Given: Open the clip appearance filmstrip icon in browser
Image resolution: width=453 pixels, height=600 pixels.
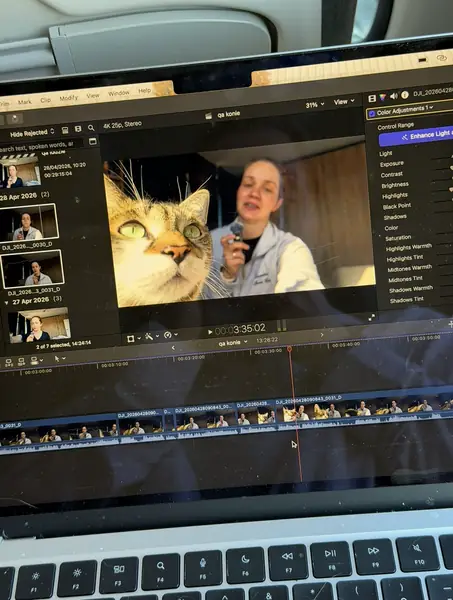Looking at the screenshot, I should (x=65, y=130).
